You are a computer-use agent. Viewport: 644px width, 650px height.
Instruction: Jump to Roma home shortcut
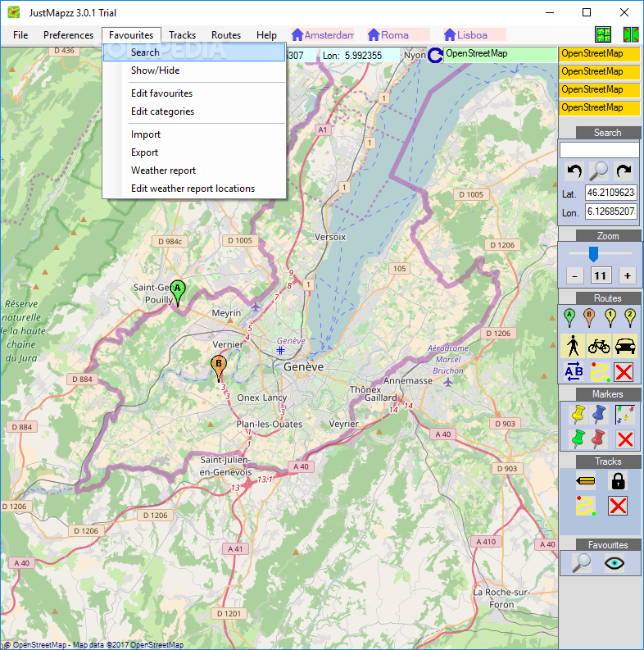[399, 35]
